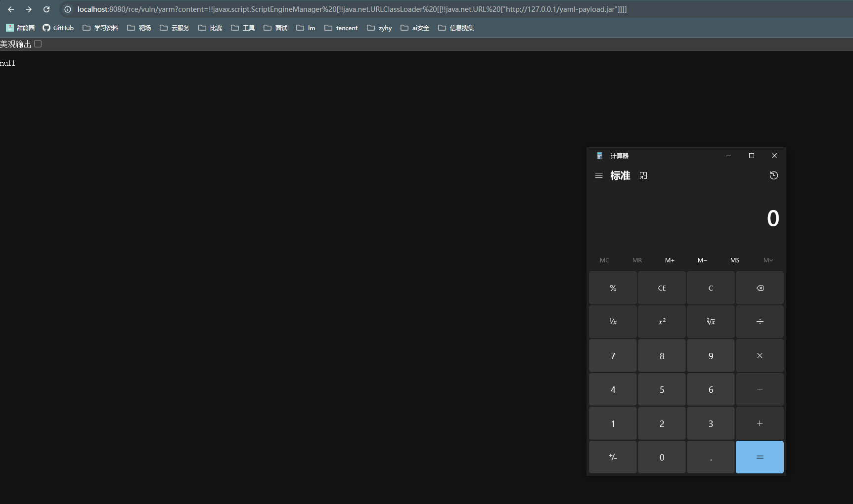Click the Calculator display value 0
853x504 pixels.
click(x=773, y=218)
